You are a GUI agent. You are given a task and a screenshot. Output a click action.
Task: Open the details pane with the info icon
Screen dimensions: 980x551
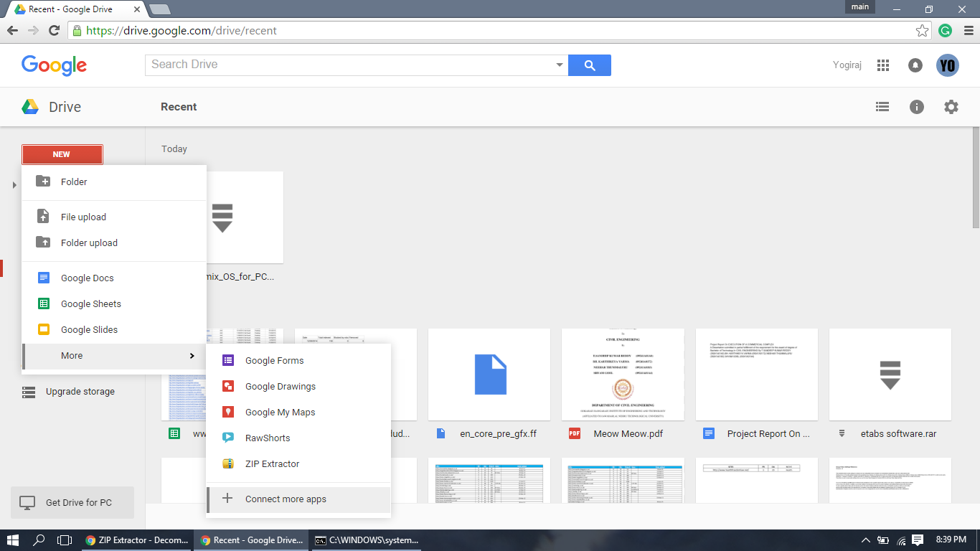click(x=916, y=106)
